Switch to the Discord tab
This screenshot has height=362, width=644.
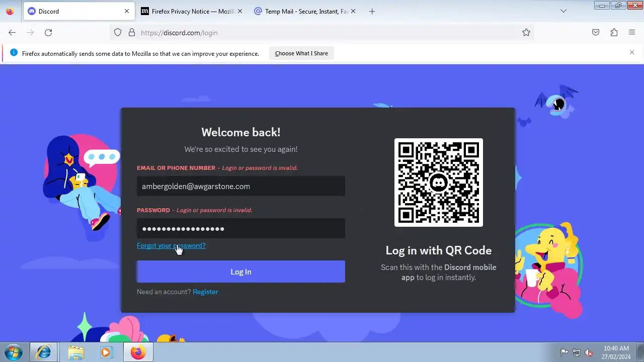[78, 11]
